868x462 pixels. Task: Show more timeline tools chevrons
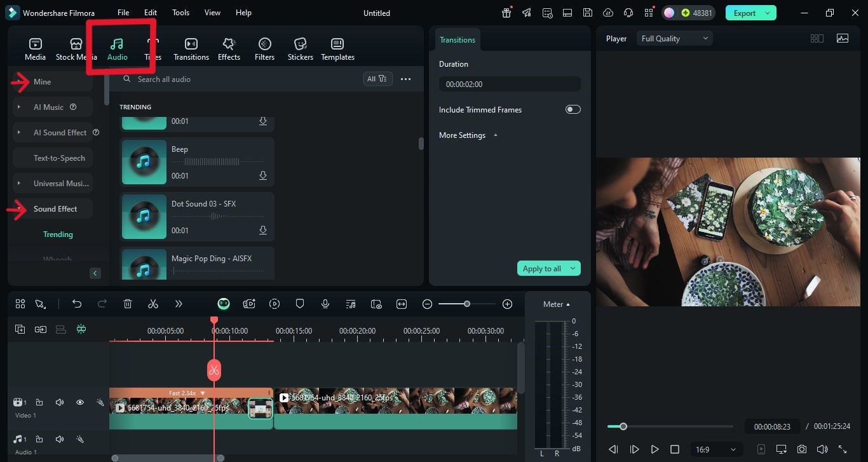[x=179, y=304]
